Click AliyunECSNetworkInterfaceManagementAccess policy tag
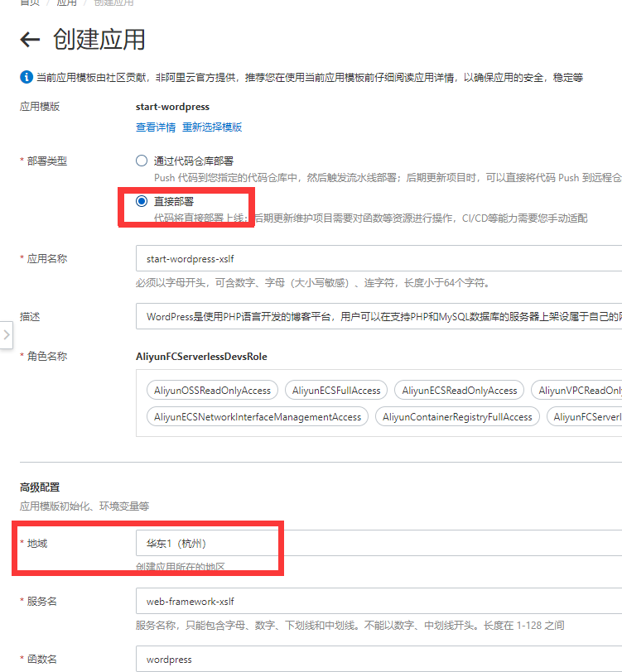 point(258,416)
